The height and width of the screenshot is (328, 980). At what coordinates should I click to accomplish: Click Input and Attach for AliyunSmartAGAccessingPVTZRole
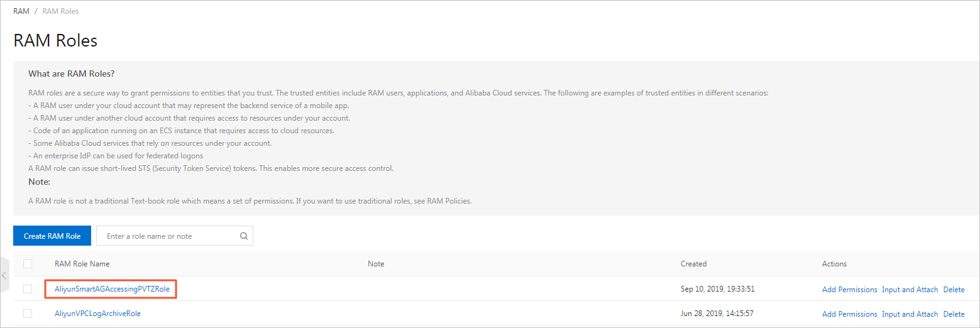(x=910, y=290)
